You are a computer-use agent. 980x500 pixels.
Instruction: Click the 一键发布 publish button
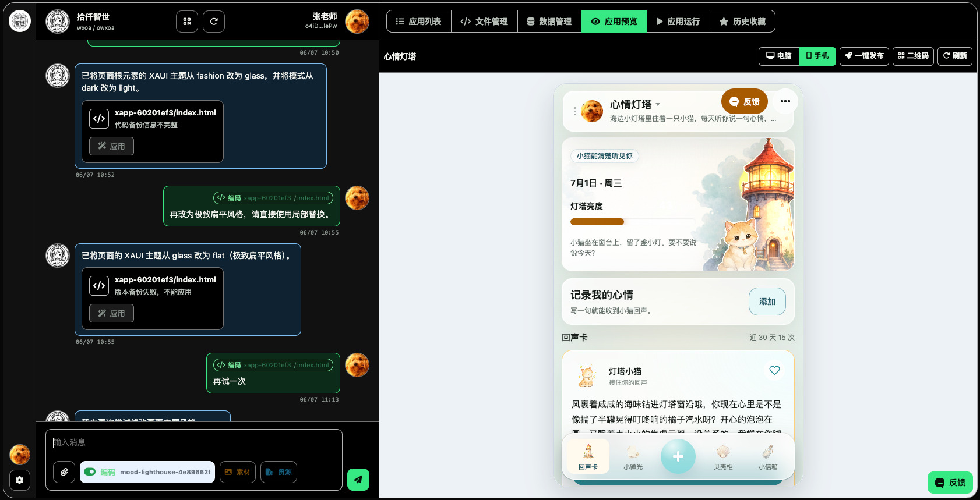865,56
